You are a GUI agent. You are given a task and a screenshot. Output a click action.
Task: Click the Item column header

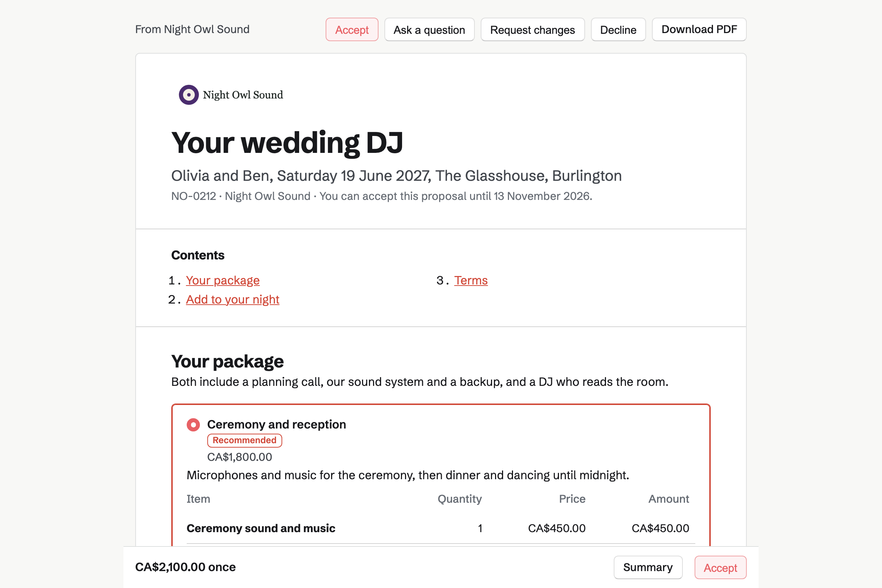[x=198, y=499]
